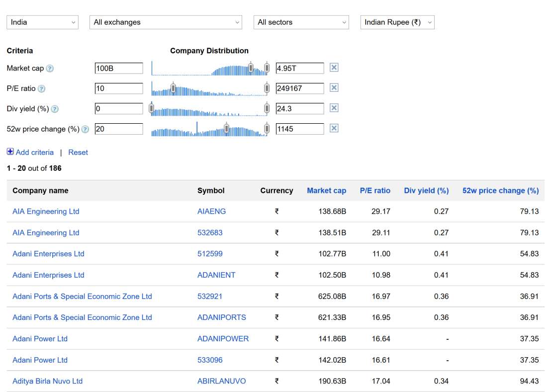The height and width of the screenshot is (392, 547).
Task: Open the All exchanges dropdown
Action: click(x=166, y=22)
